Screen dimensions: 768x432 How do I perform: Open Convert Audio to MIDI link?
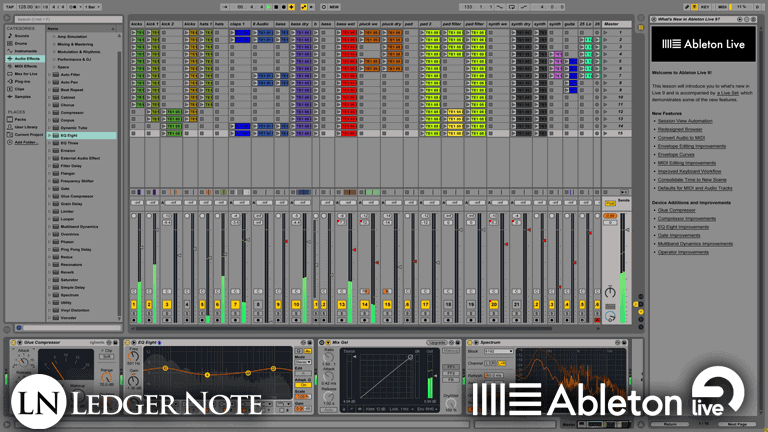[681, 138]
